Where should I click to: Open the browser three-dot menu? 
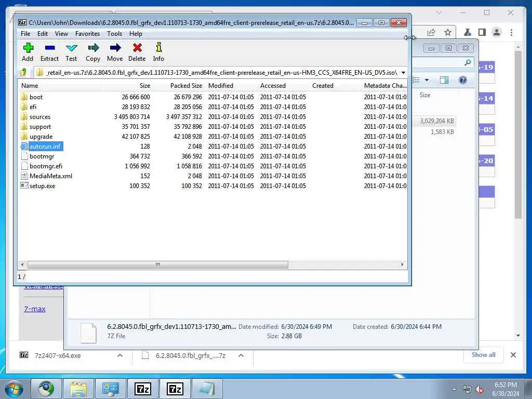511,32
